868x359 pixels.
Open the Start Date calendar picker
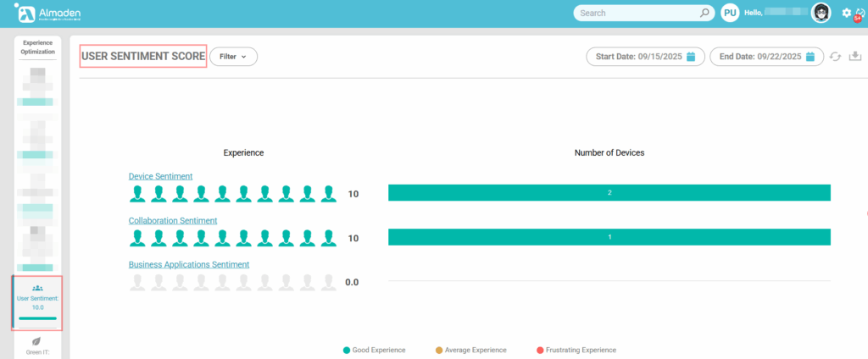691,57
